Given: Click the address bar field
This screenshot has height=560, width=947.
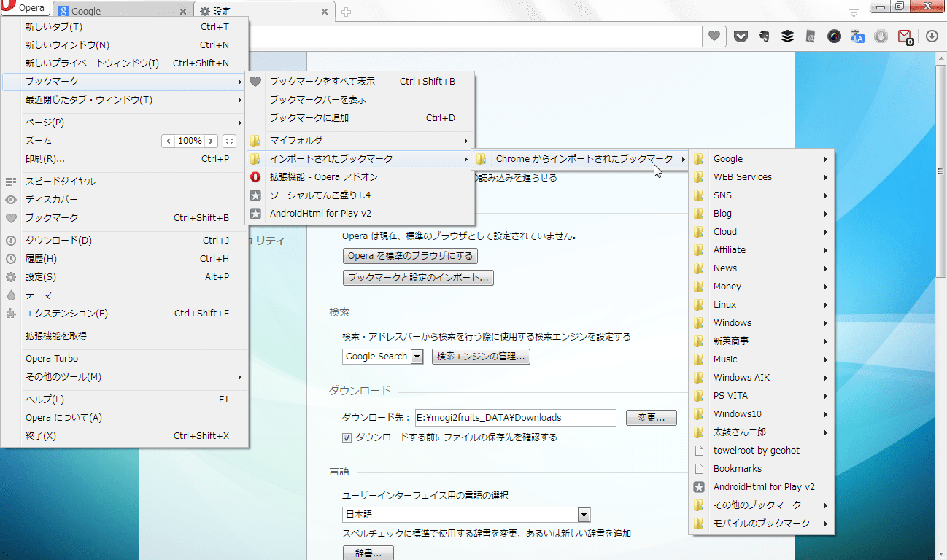Looking at the screenshot, I should (474, 36).
